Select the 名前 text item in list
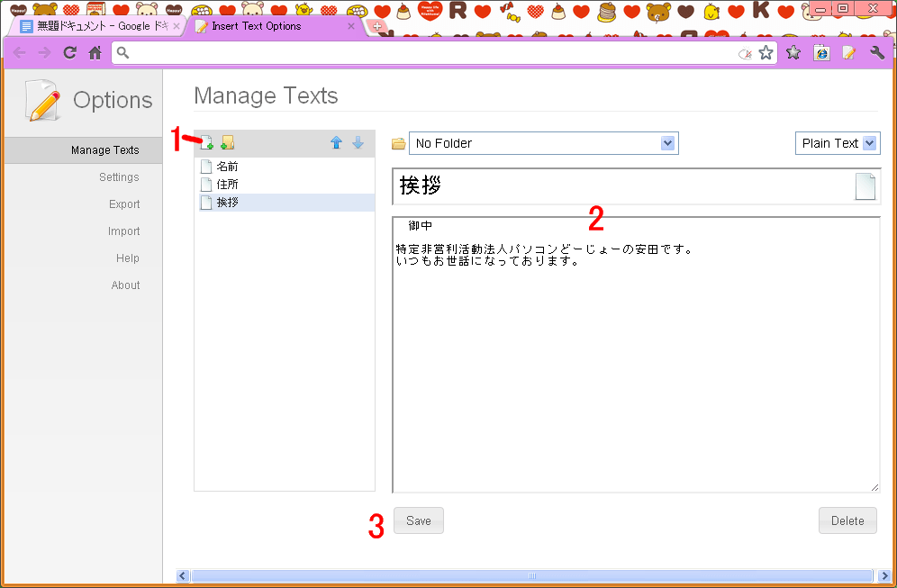This screenshot has width=897, height=588. click(x=227, y=167)
